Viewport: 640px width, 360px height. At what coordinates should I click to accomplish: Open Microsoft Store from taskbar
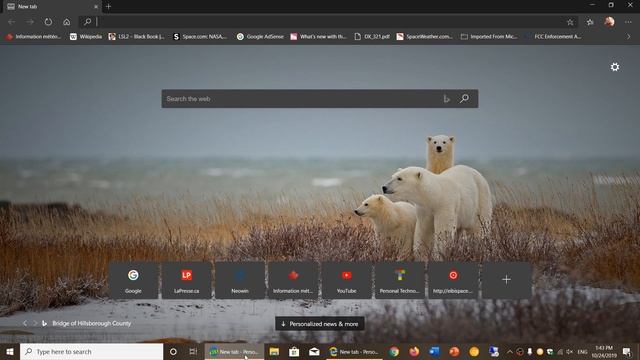[x=294, y=352]
